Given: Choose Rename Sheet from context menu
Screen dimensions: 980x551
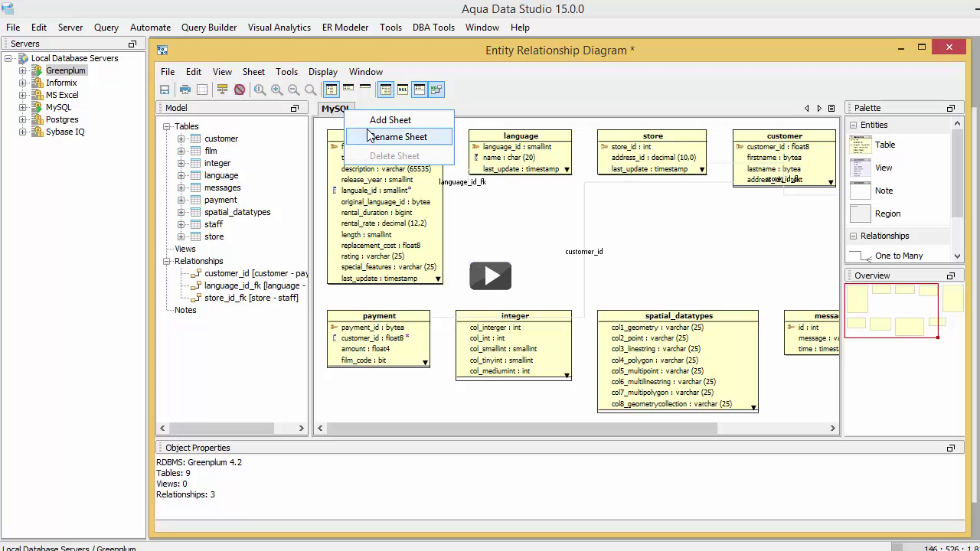Looking at the screenshot, I should [399, 137].
